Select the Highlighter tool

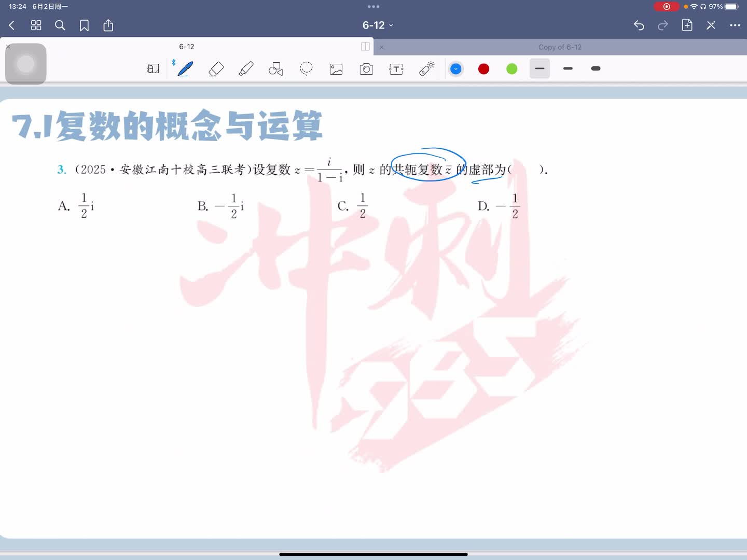[246, 68]
